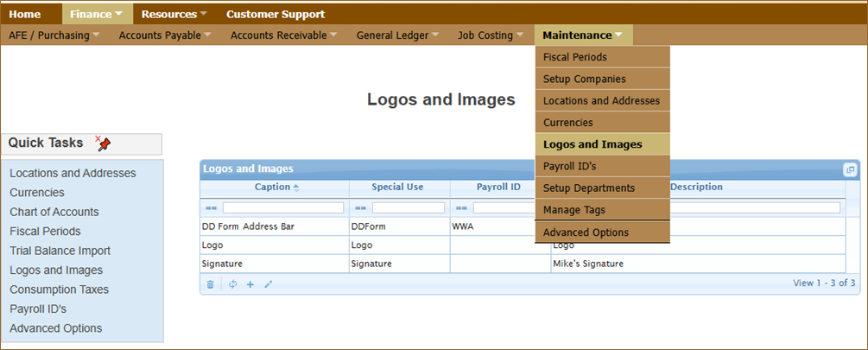Collapse the Maintenance dropdown
Image resolution: width=868 pixels, height=350 pixels.
(584, 35)
